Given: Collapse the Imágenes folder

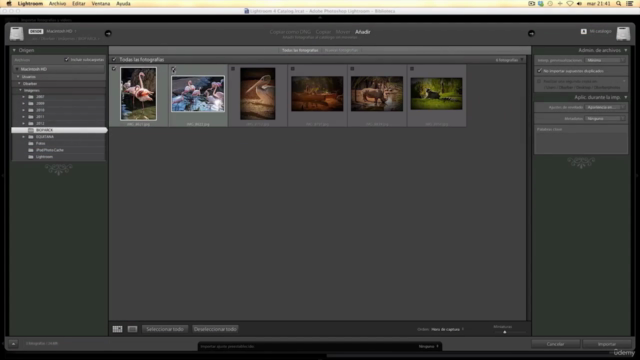Looking at the screenshot, I should (20, 90).
